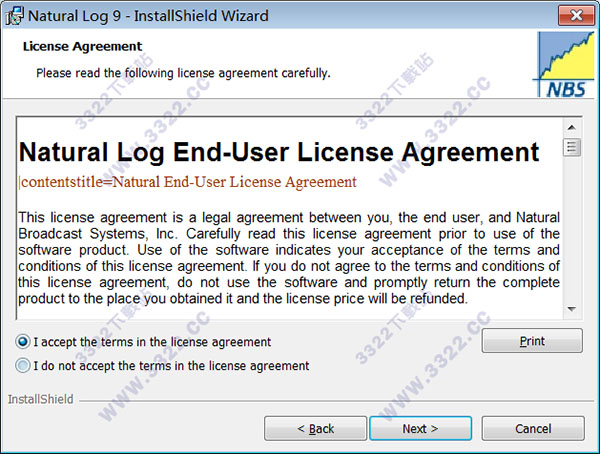Click the "Natural Log End-User License Agreement" heading
This screenshot has height=454, width=600.
click(x=279, y=152)
